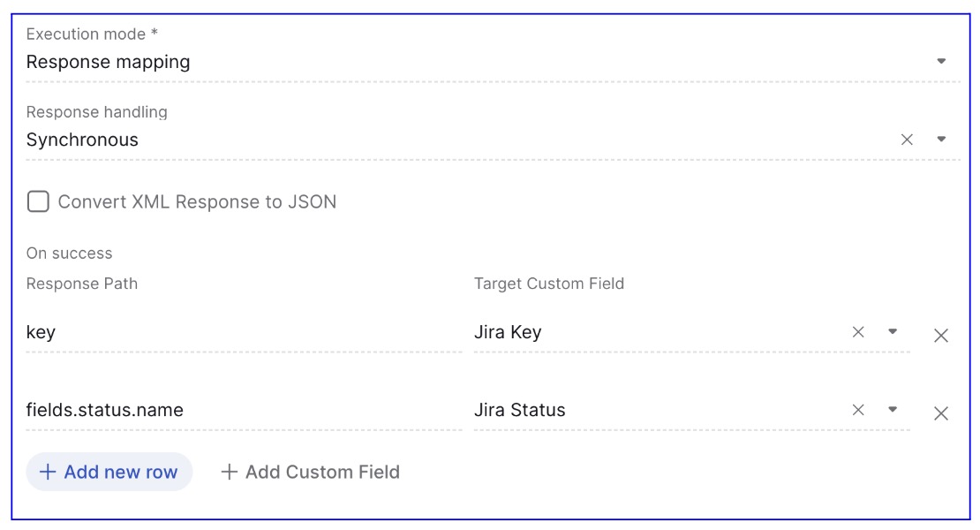The height and width of the screenshot is (530, 980).
Task: Clear the Jira Key field selection
Action: pyautogui.click(x=858, y=332)
